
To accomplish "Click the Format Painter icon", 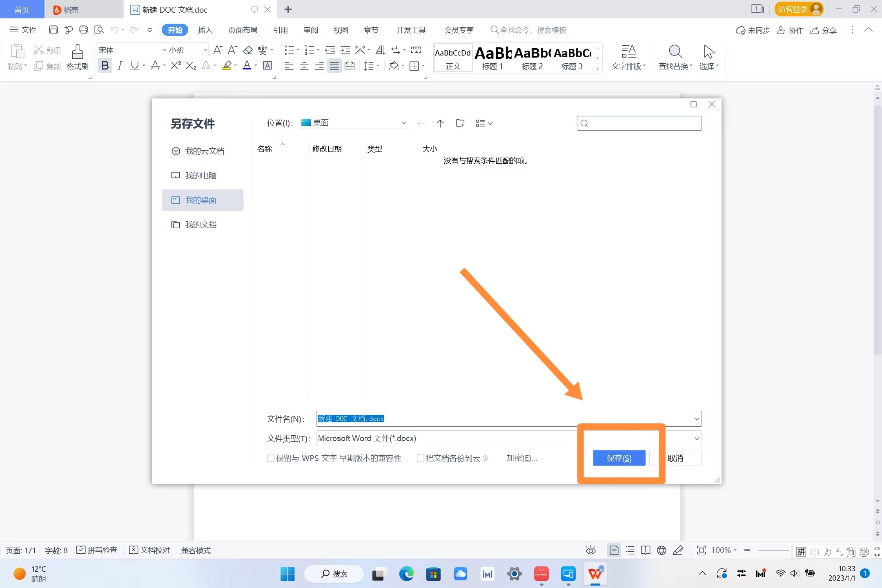I will (78, 57).
